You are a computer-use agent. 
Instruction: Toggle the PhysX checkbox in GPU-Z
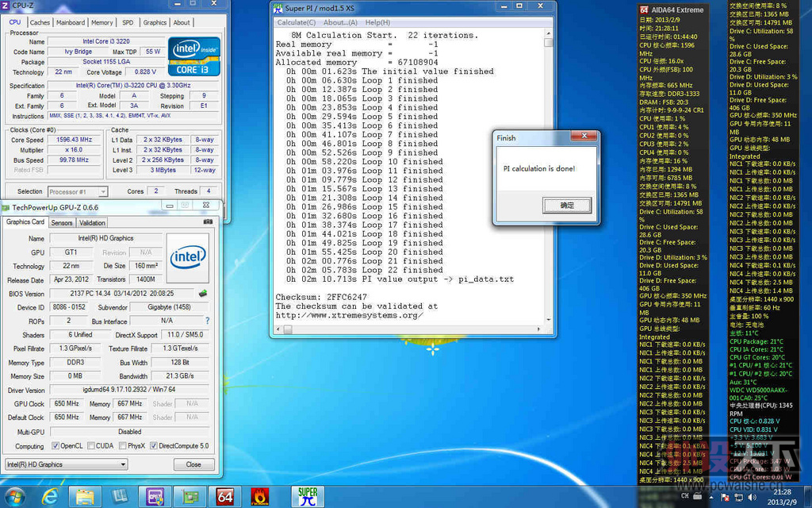coord(123,446)
